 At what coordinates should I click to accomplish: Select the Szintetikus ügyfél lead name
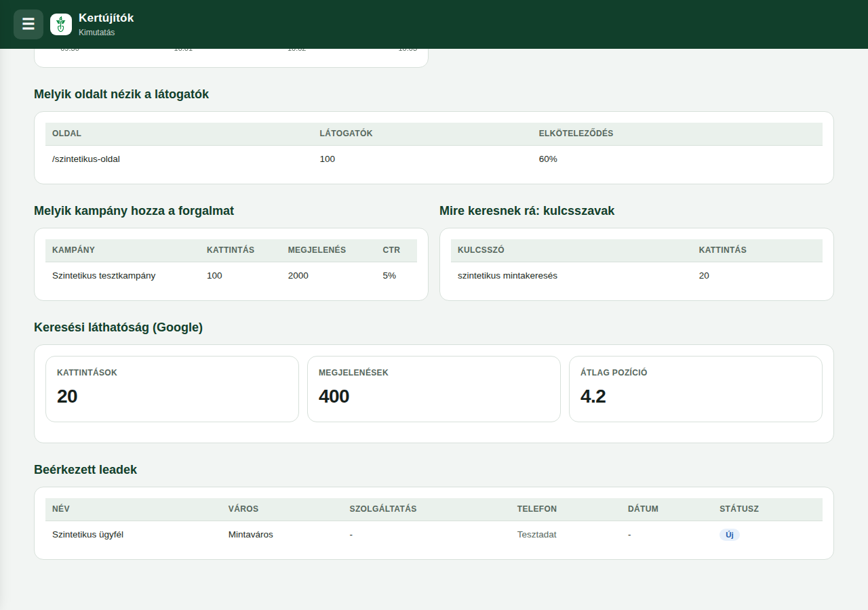(x=87, y=535)
